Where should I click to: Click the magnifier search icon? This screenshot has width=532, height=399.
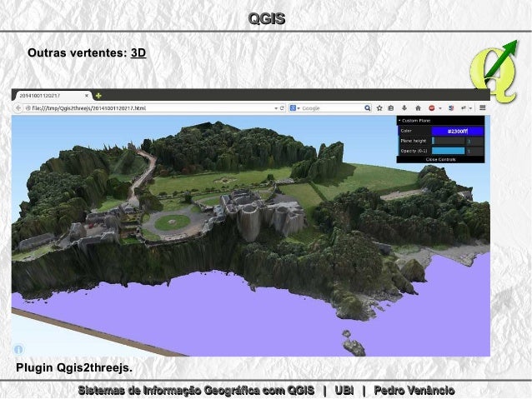coord(368,108)
